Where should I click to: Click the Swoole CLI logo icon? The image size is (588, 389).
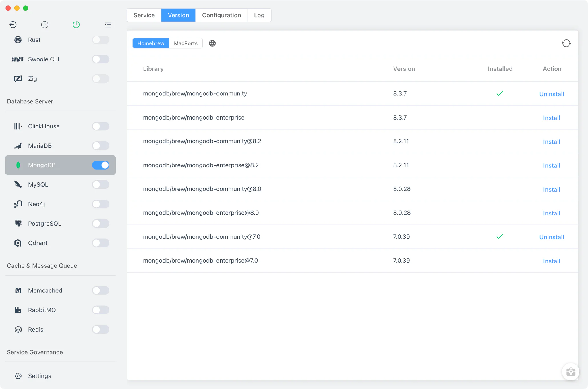pos(18,59)
